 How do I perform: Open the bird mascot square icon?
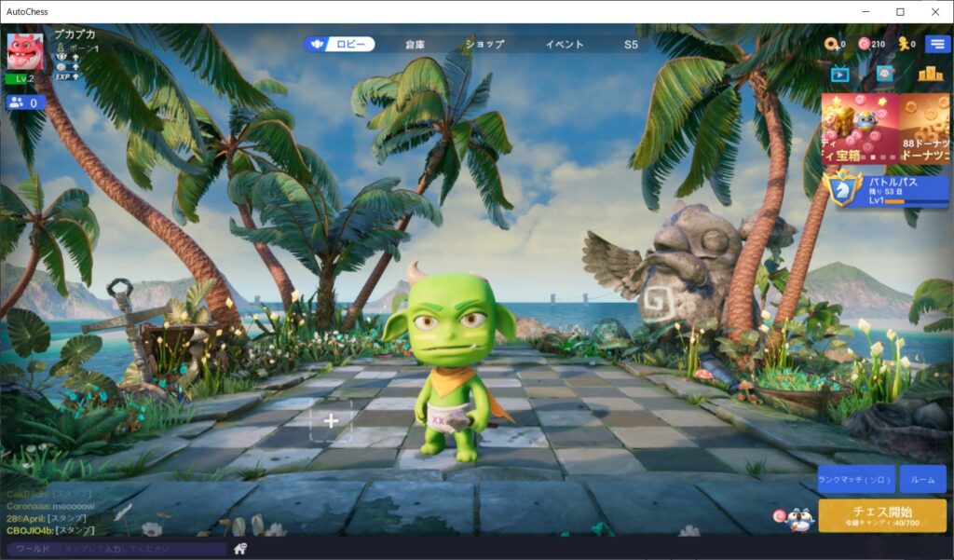coord(885,74)
